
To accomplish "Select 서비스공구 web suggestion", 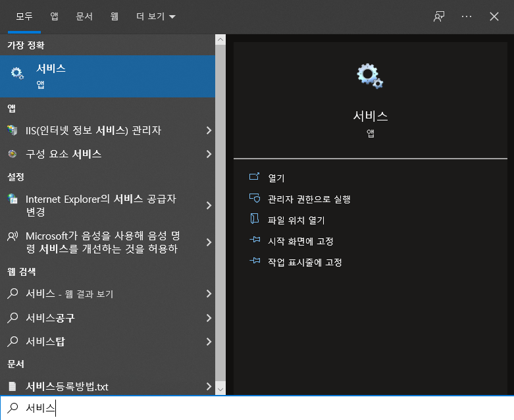I will [107, 318].
